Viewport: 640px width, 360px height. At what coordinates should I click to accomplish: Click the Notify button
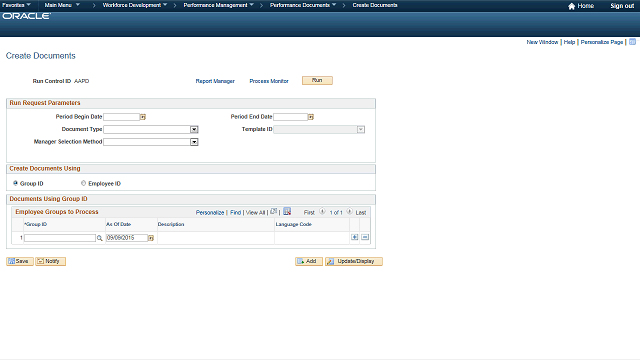pos(50,261)
